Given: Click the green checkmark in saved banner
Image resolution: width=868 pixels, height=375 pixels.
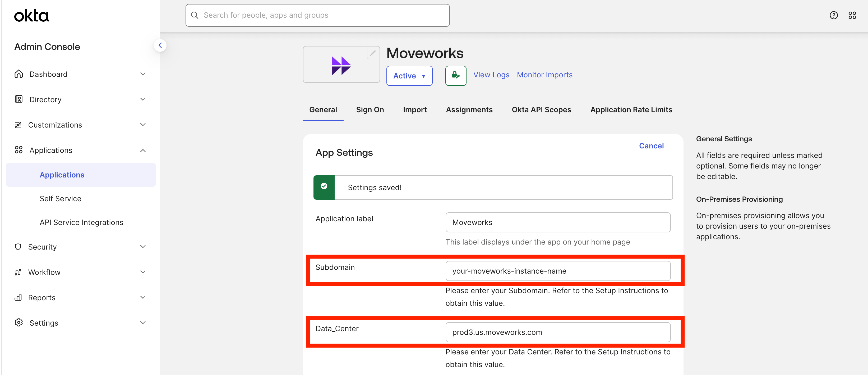Looking at the screenshot, I should (324, 187).
